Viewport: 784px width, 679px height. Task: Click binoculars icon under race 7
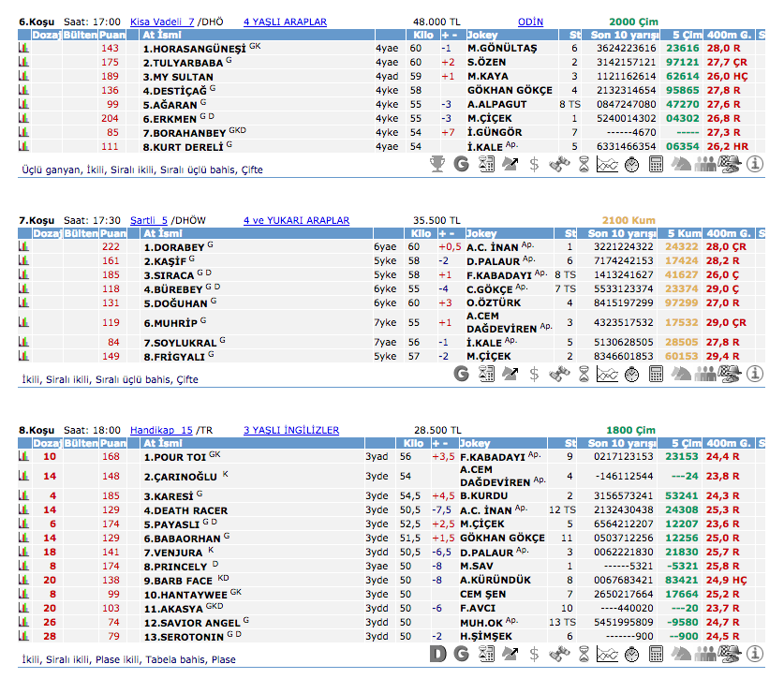point(558,374)
